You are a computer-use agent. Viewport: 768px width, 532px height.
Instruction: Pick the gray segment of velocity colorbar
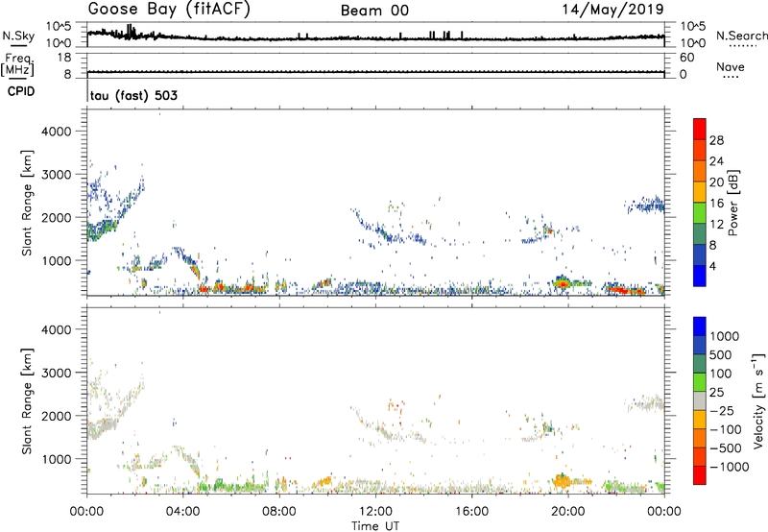click(700, 401)
